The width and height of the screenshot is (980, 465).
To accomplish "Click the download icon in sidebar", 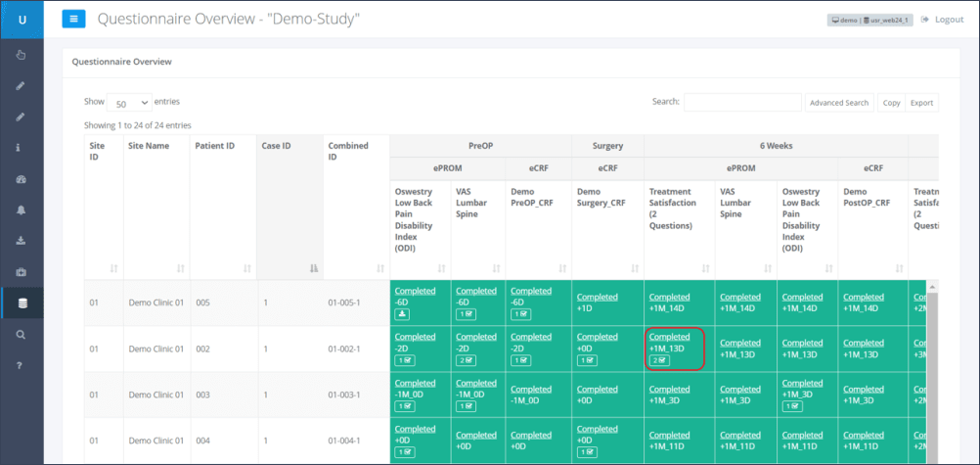I will 22,241.
